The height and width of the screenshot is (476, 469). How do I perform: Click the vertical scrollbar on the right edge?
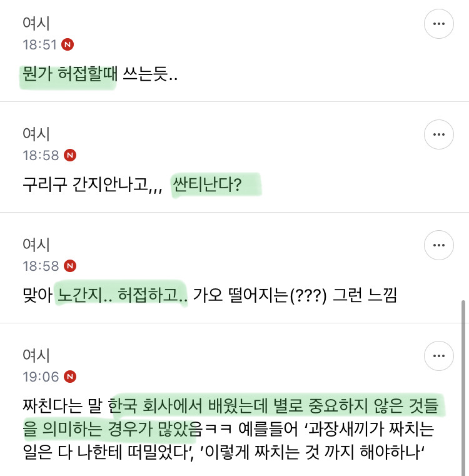tap(463, 388)
